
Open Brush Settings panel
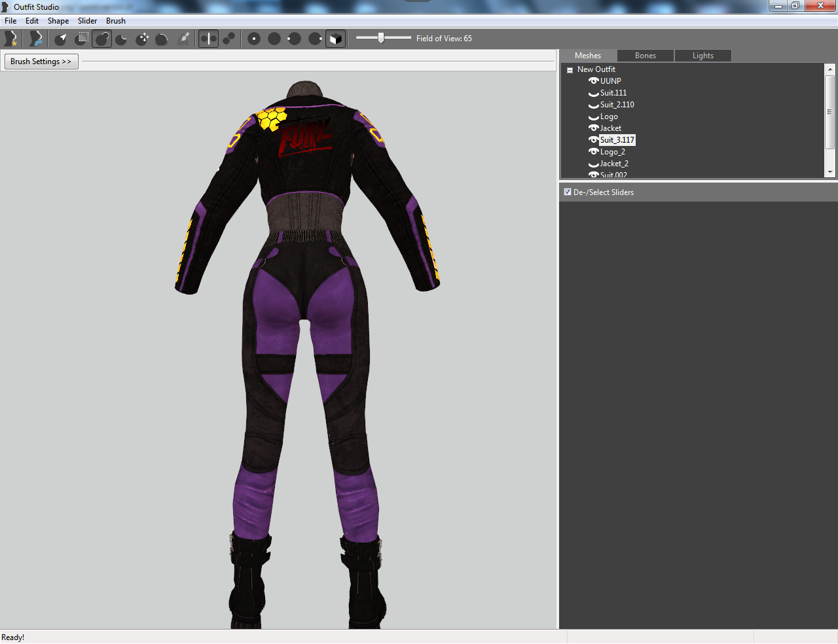click(x=41, y=62)
